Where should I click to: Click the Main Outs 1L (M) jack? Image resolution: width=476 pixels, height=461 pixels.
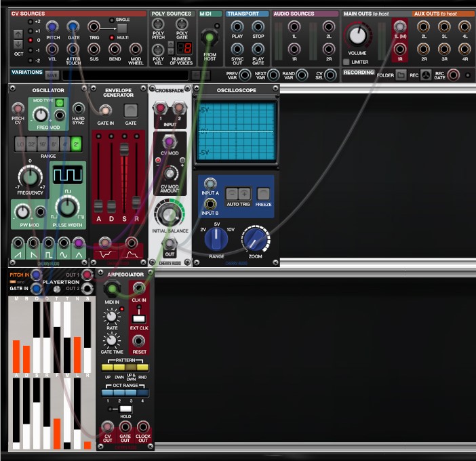[400, 26]
